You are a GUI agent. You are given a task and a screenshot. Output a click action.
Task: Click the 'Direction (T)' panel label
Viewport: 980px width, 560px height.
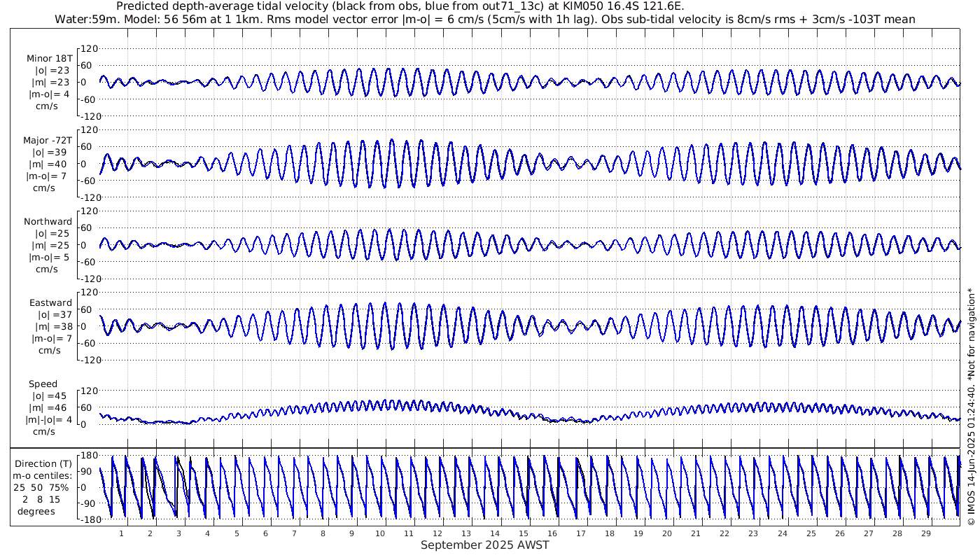(x=43, y=463)
